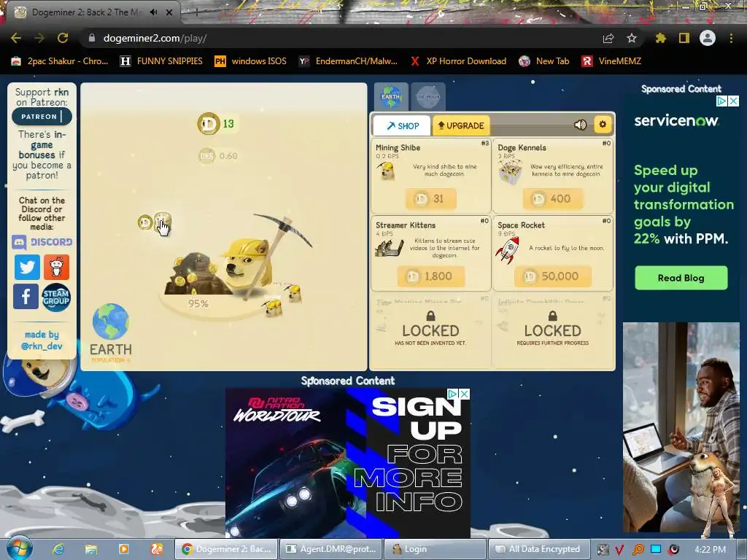Open the FUNNY SNIPPIES bookmark

[x=161, y=61]
